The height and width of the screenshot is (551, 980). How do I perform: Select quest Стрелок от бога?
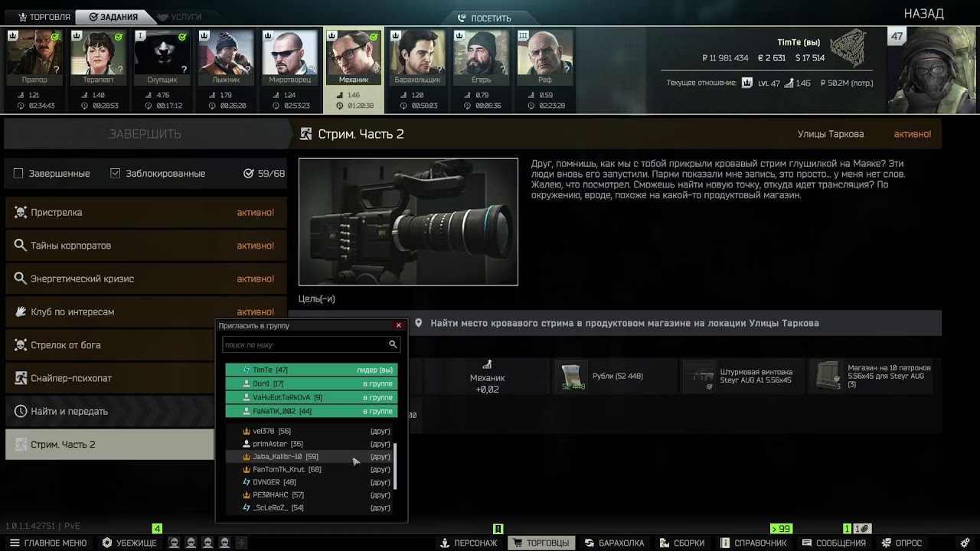[x=109, y=345]
